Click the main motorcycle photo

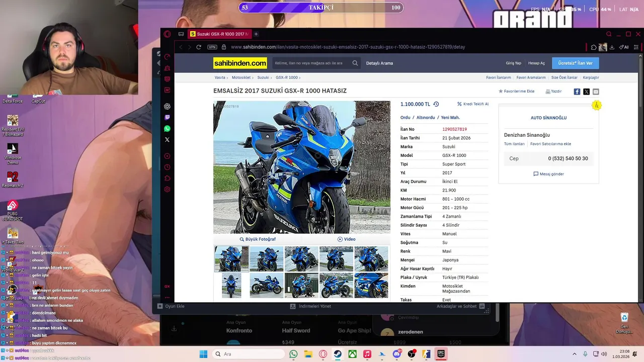302,167
